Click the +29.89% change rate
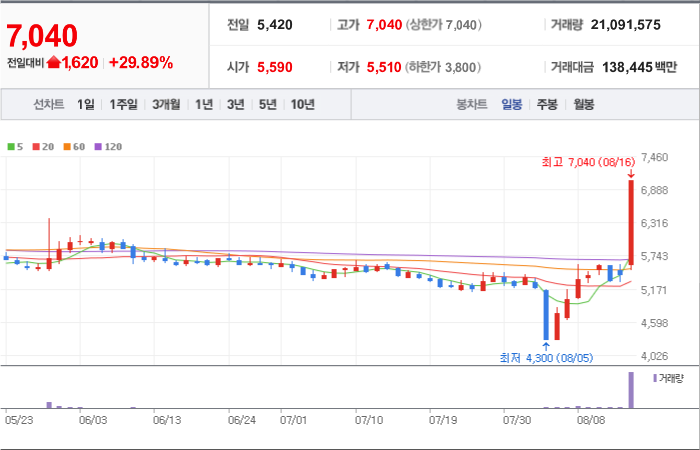This screenshot has width=700, height=450. click(x=141, y=62)
